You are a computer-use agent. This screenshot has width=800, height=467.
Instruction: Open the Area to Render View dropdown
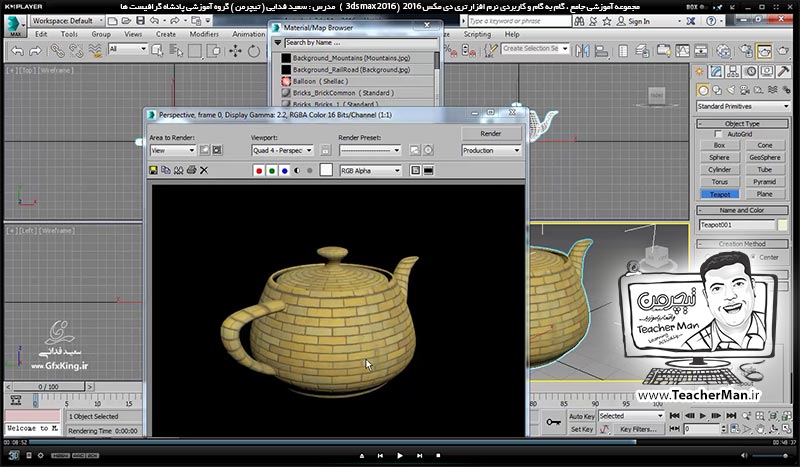(172, 150)
